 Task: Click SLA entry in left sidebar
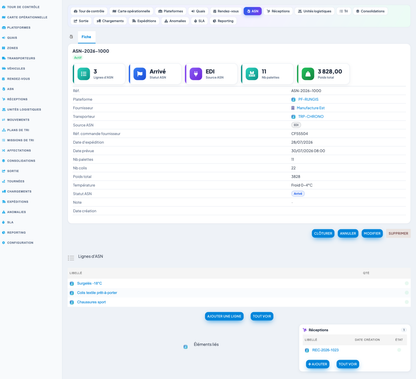(x=8, y=222)
